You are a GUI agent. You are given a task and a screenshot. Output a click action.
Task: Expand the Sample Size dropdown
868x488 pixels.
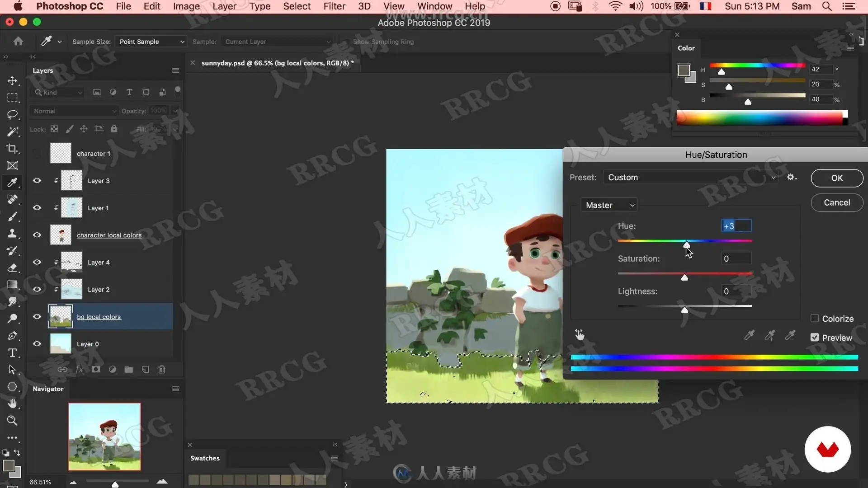pyautogui.click(x=151, y=42)
